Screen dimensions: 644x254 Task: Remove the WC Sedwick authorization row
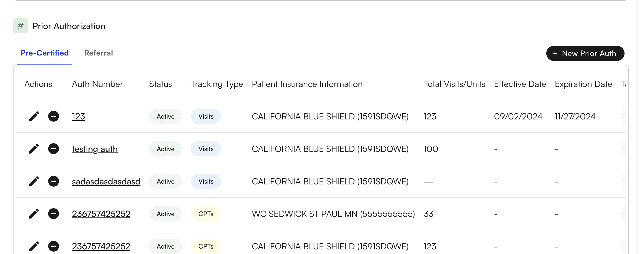tap(54, 214)
